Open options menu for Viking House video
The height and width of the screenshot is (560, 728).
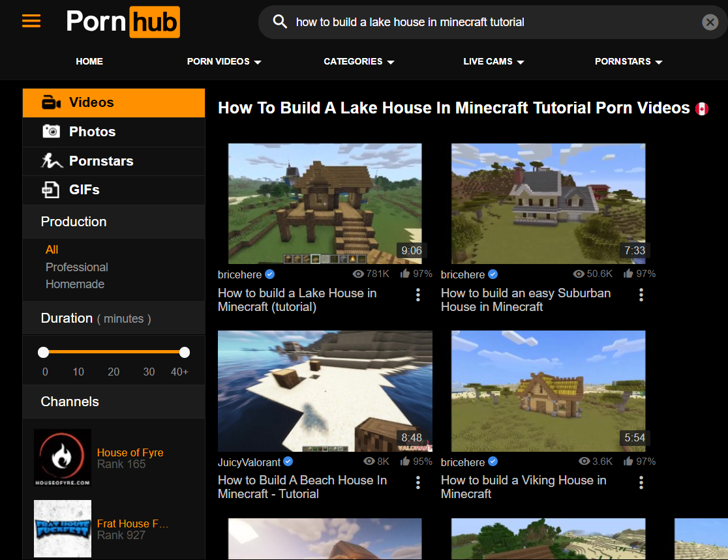coord(641,482)
